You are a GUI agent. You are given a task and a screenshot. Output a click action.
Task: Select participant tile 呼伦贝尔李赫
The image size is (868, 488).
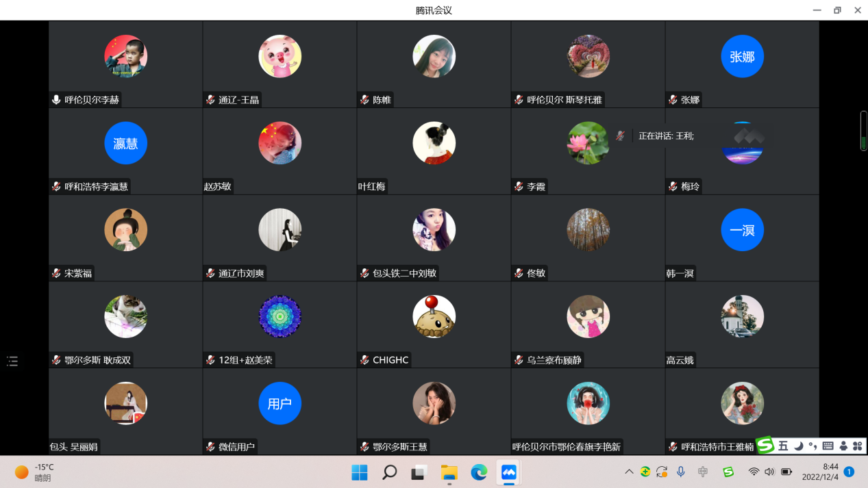click(125, 64)
